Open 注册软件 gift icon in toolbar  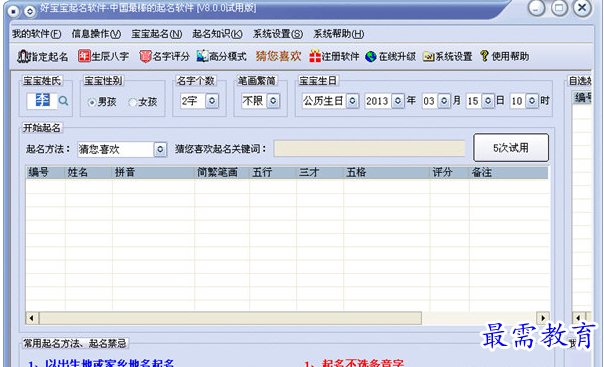tap(334, 57)
